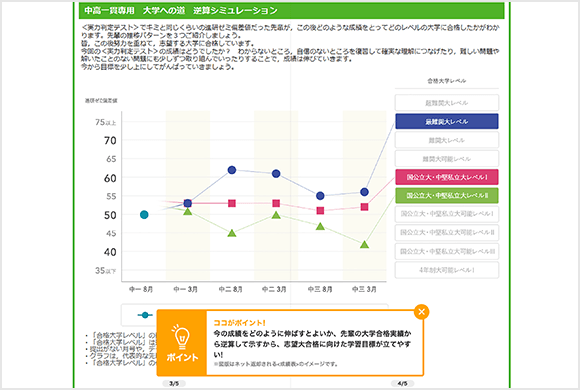The image size is (580, 390).
Task: Click the 中一 3月 x-axis label
Action: pyautogui.click(x=185, y=289)
